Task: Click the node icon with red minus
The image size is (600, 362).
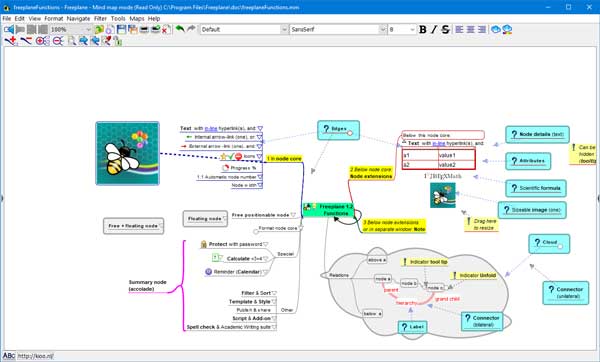Action: (26, 41)
